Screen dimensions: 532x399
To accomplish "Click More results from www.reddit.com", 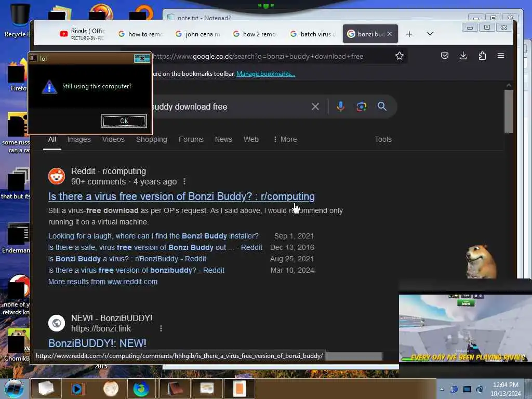I will (103, 282).
